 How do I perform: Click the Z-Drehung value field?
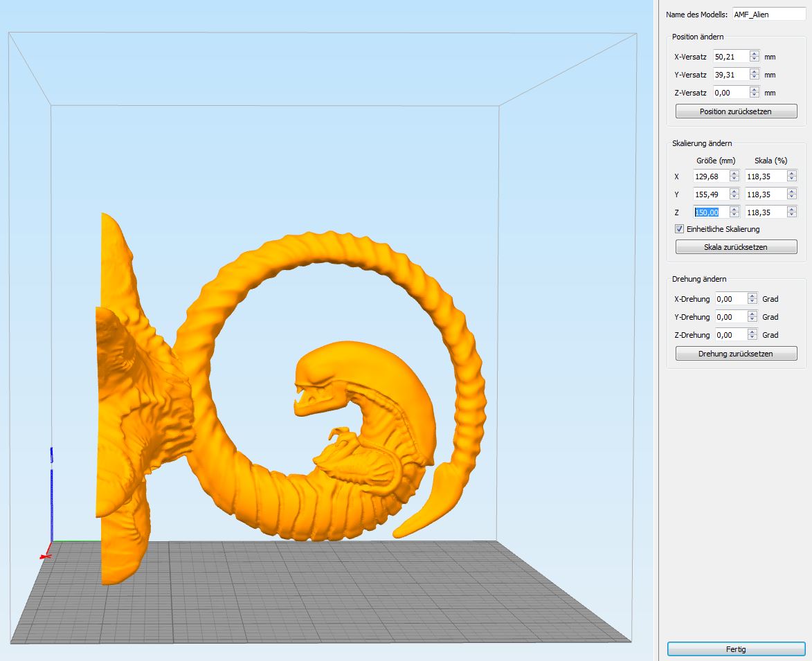tap(731, 335)
